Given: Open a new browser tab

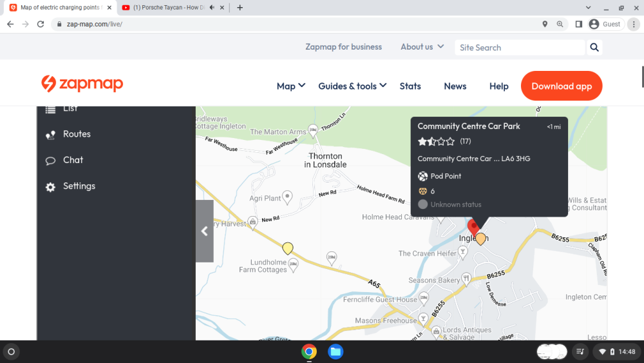Looking at the screenshot, I should 240,7.
